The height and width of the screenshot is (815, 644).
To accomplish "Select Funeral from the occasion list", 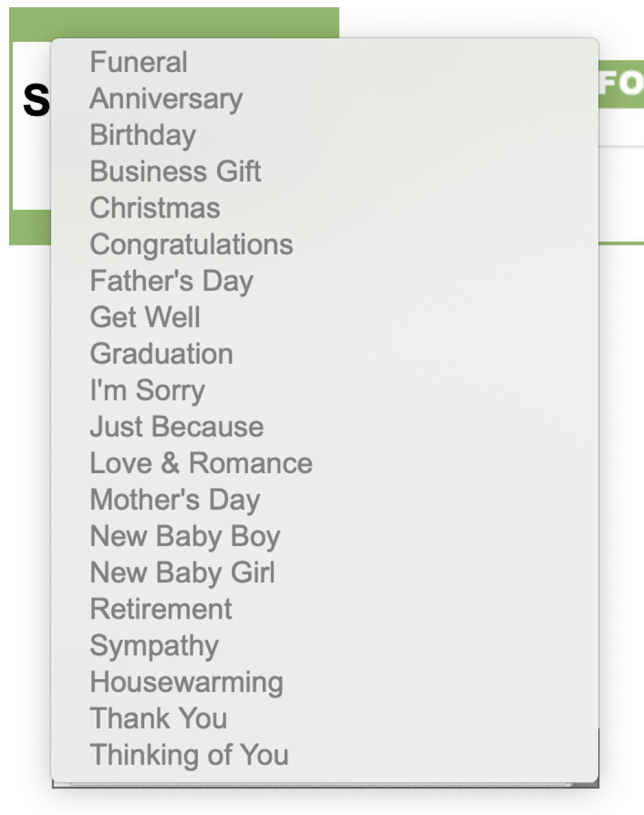I will click(x=139, y=62).
